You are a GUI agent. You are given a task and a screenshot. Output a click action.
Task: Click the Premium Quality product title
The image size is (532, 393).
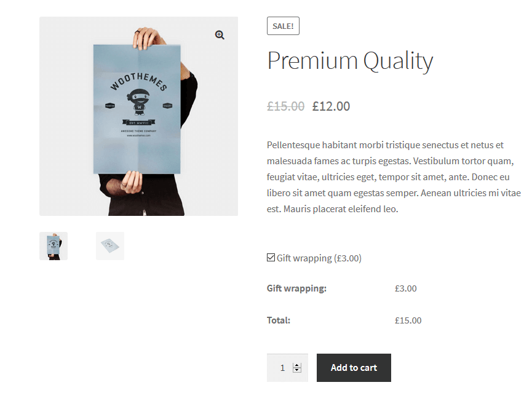click(350, 61)
